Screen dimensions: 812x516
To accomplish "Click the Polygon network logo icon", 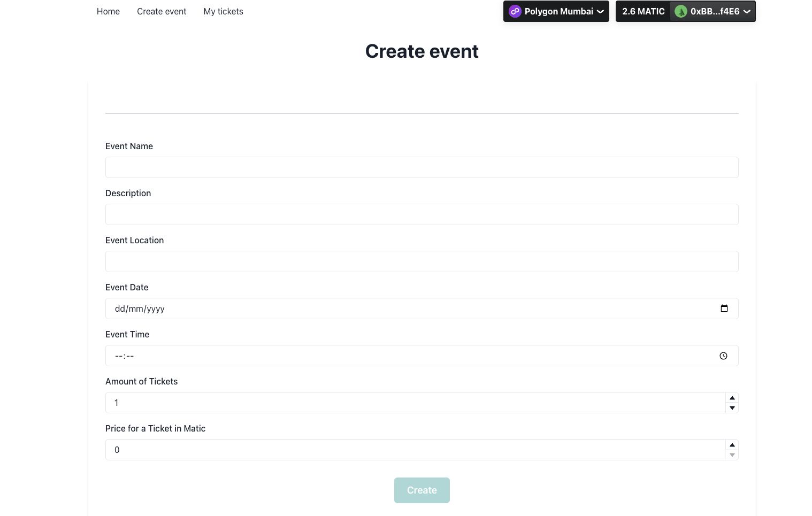I will (515, 11).
